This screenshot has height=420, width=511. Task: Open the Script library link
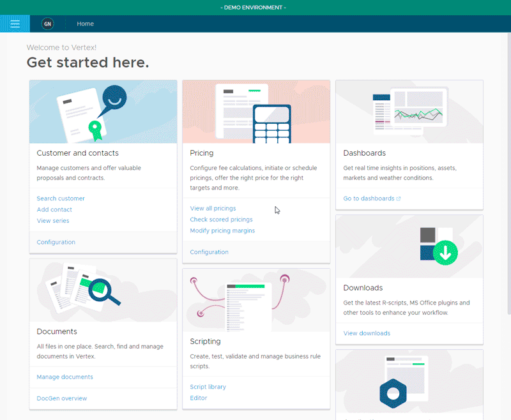[208, 386]
